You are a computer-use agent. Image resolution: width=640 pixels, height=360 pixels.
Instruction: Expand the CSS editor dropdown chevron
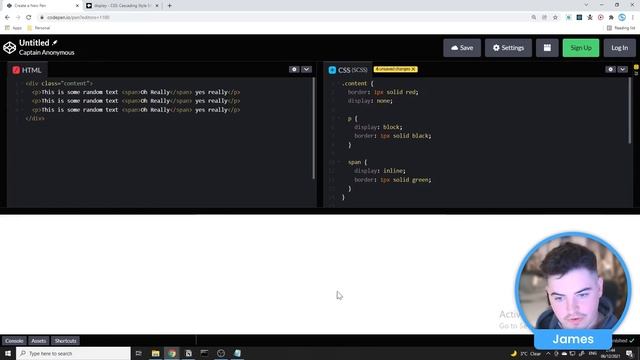(622, 69)
